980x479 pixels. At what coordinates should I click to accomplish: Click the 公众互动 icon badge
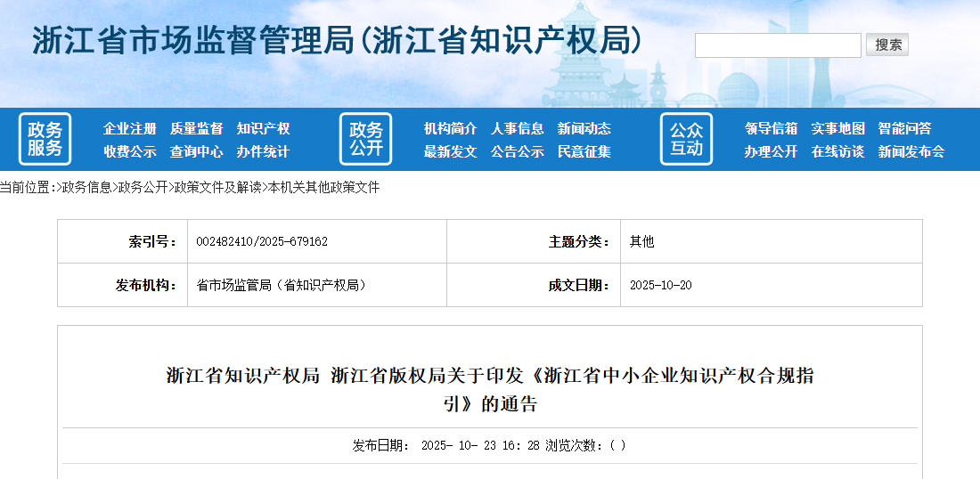click(686, 139)
